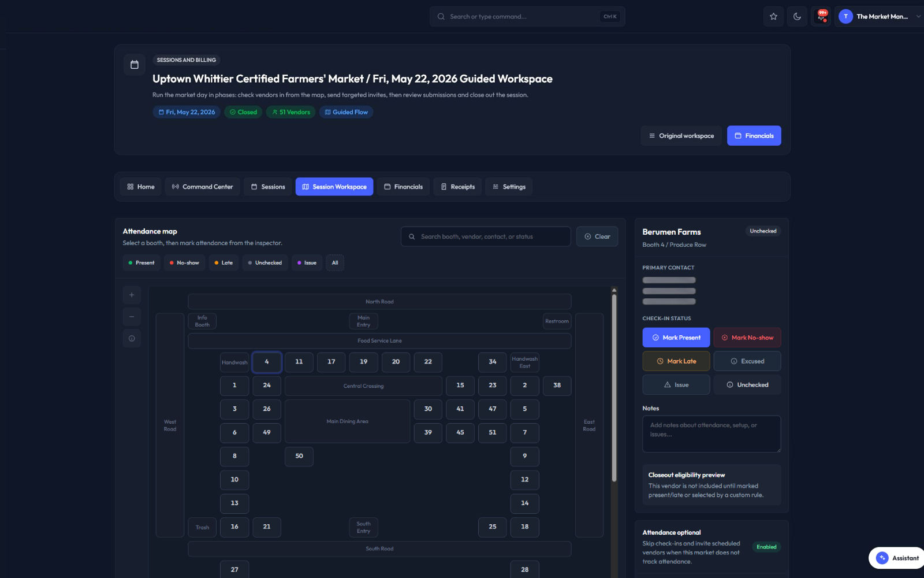Filter map by Late status
The width and height of the screenshot is (924, 578).
(x=223, y=263)
